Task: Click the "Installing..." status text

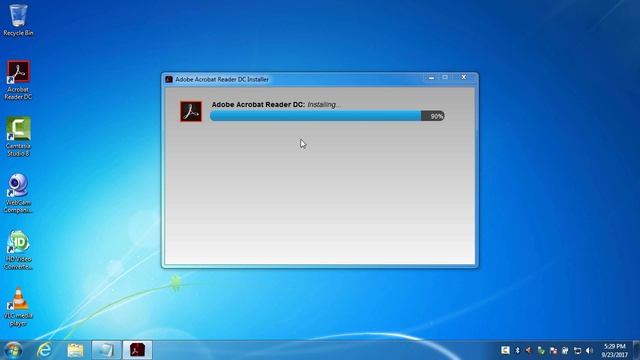Action: [324, 104]
